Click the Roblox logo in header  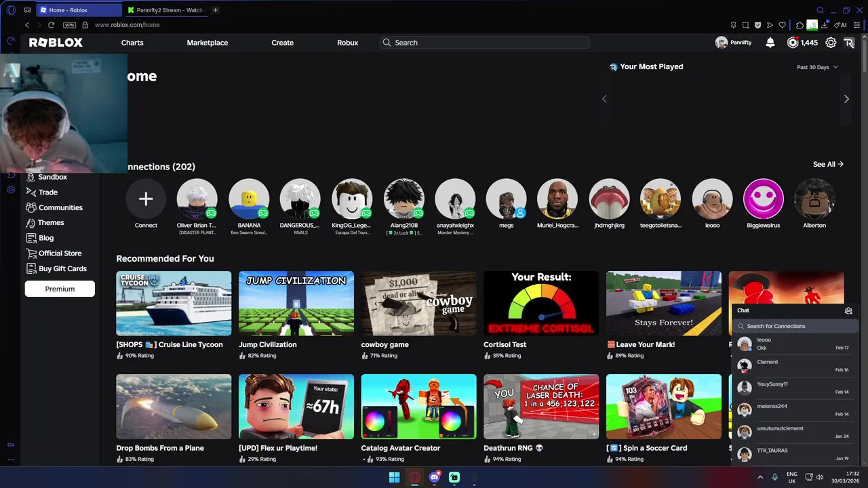[56, 43]
